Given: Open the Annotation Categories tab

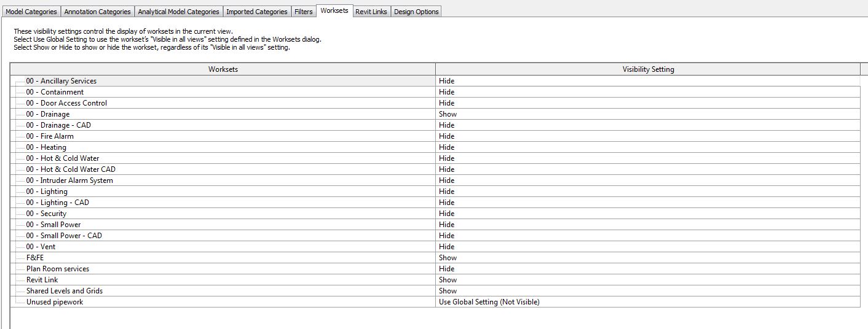Looking at the screenshot, I should 97,12.
